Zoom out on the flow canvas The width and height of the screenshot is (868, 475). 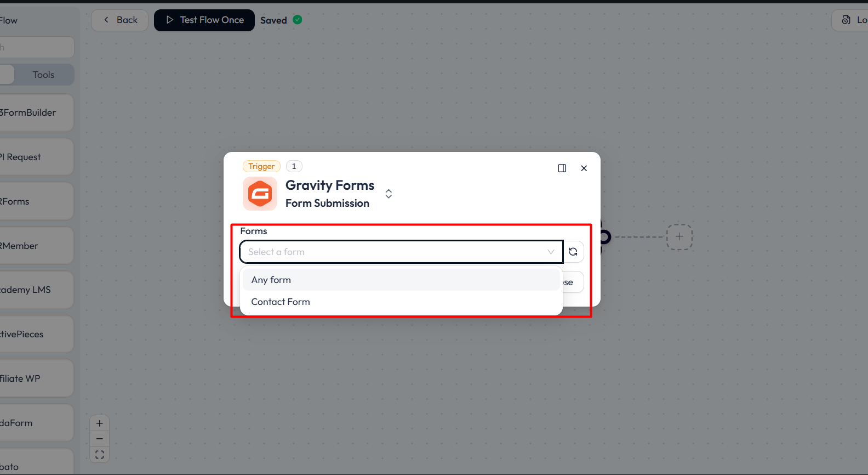[100, 439]
